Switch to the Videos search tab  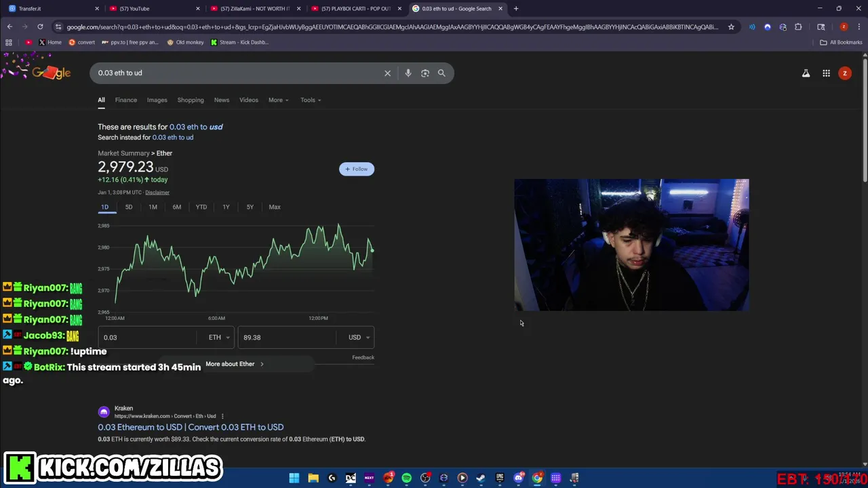(249, 100)
